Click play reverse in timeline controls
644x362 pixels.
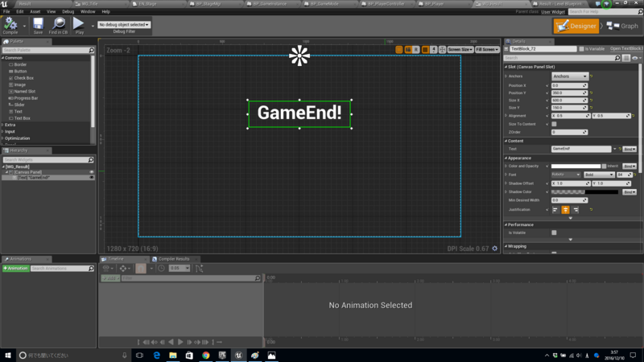[171, 342]
